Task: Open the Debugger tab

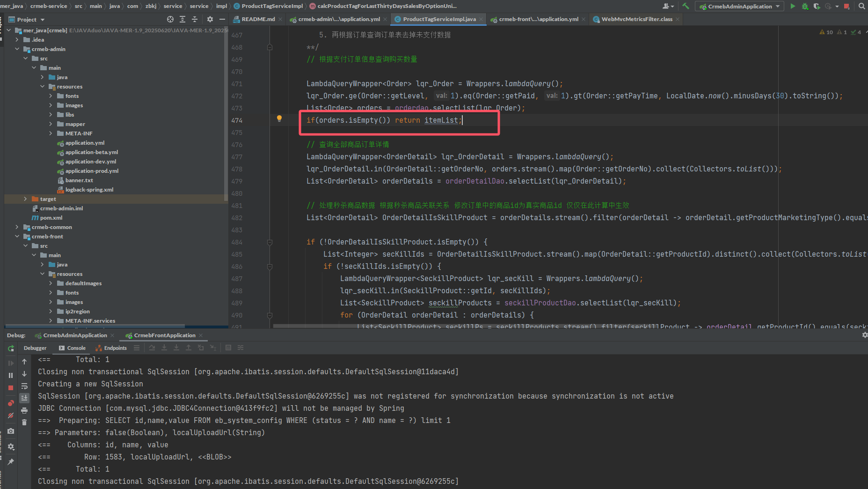Action: (35, 348)
